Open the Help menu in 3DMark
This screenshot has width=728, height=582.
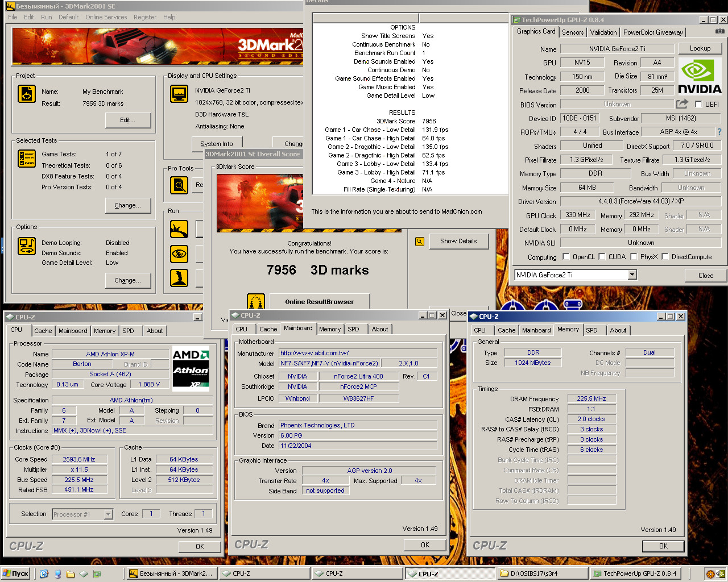tap(169, 17)
